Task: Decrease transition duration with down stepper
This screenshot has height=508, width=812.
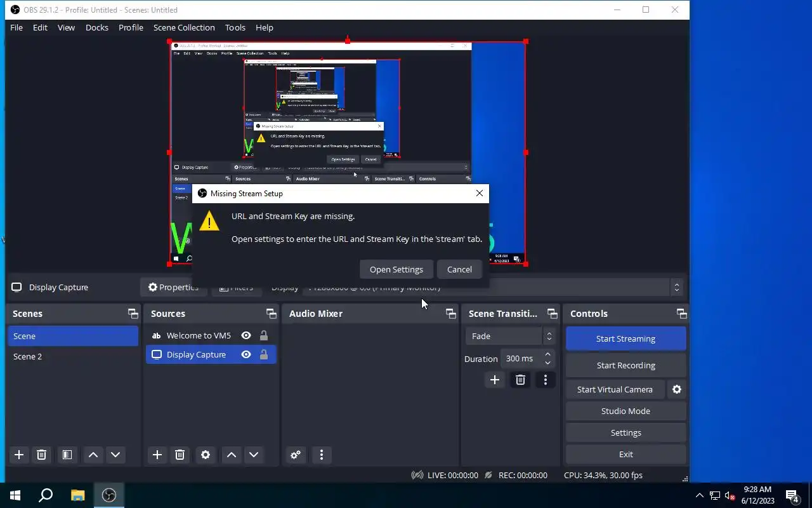Action: tap(548, 363)
